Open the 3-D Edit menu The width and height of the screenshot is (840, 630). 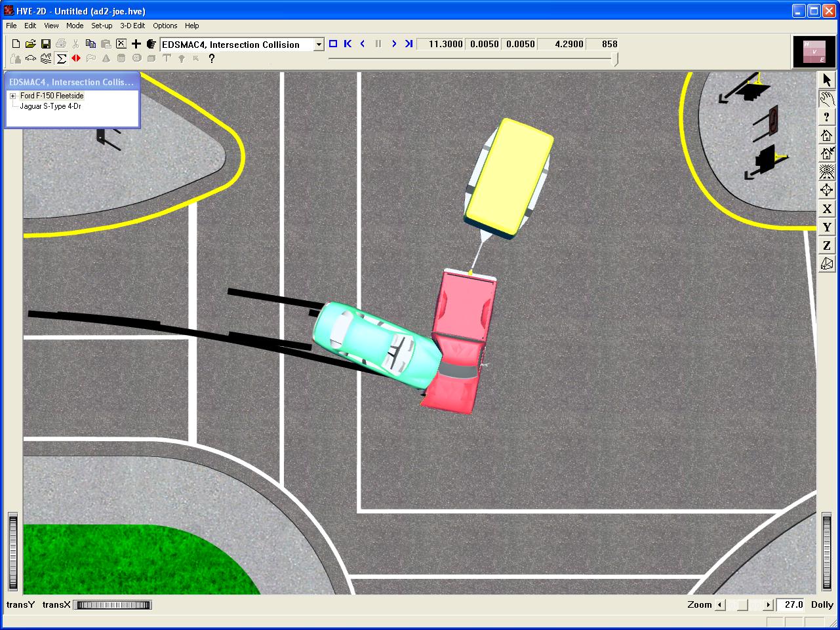point(132,26)
